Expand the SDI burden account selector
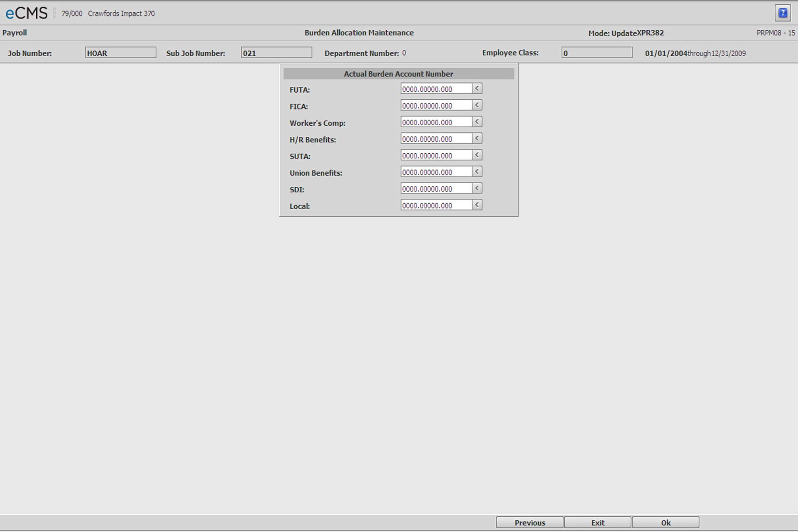Viewport: 798px width, 532px height. 477,188
